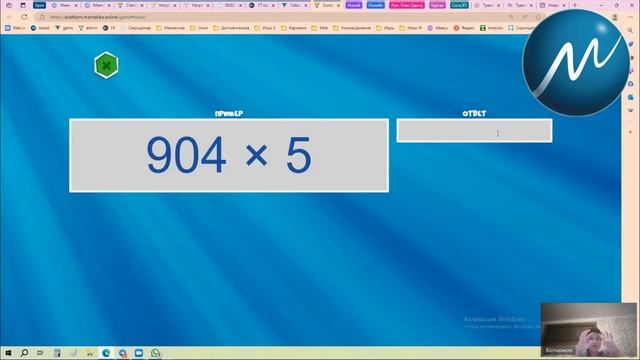
Task: Click the 904 × 5 example box
Action: point(229,156)
